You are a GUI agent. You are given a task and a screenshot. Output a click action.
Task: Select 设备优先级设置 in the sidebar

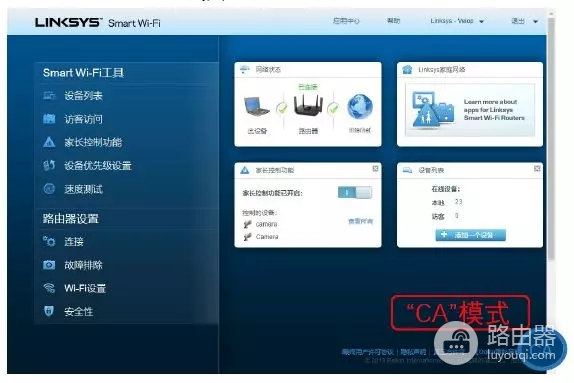coord(98,166)
